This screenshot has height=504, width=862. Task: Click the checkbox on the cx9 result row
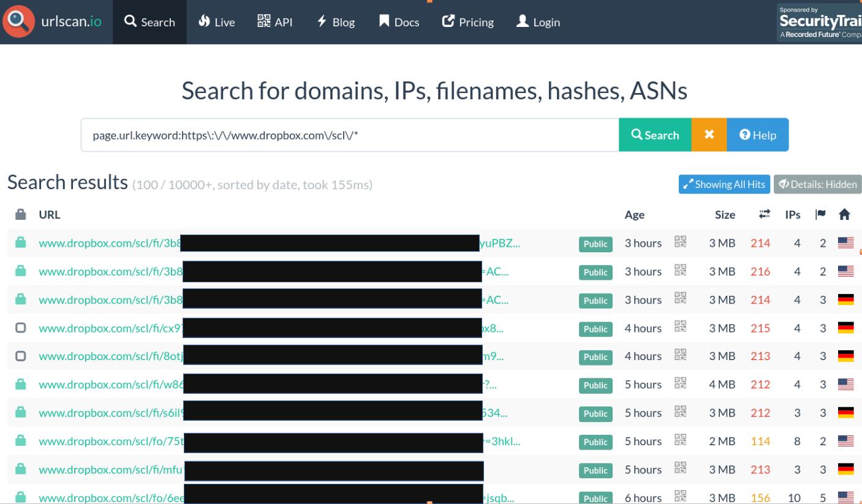point(21,328)
